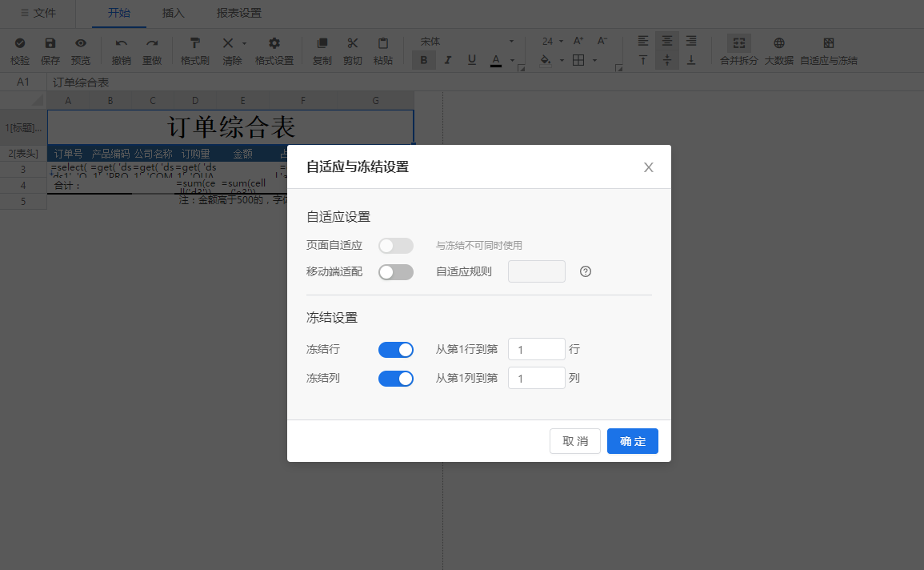Viewport: 924px width, 570px height.
Task: Click fill color bucket swatch
Action: [x=546, y=60]
